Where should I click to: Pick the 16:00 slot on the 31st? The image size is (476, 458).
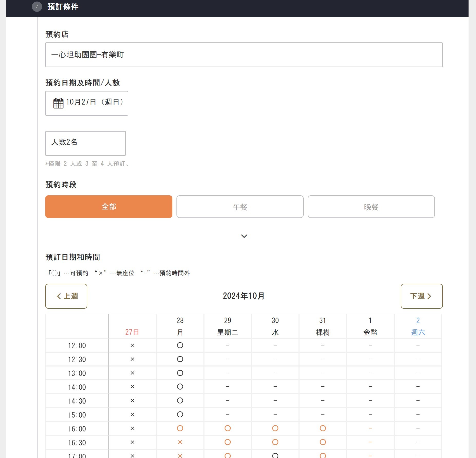323,428
